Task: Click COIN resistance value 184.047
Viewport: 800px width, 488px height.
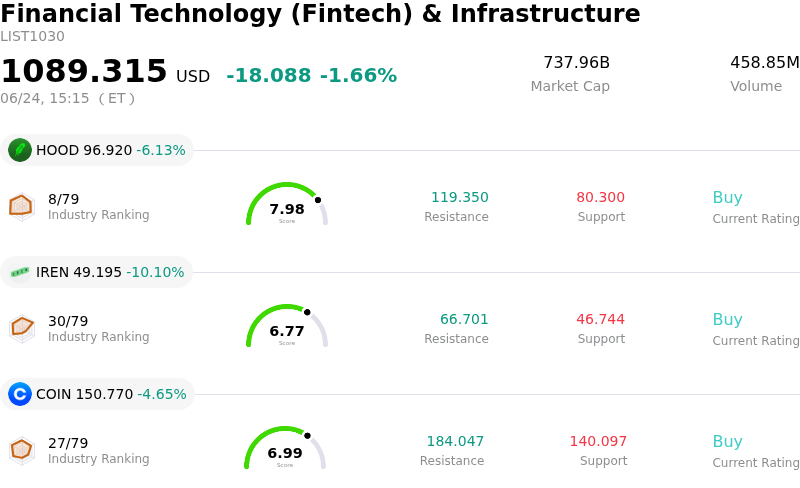Action: (x=455, y=441)
